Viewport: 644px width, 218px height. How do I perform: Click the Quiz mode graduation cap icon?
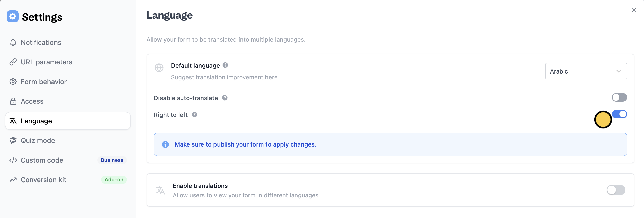(13, 140)
